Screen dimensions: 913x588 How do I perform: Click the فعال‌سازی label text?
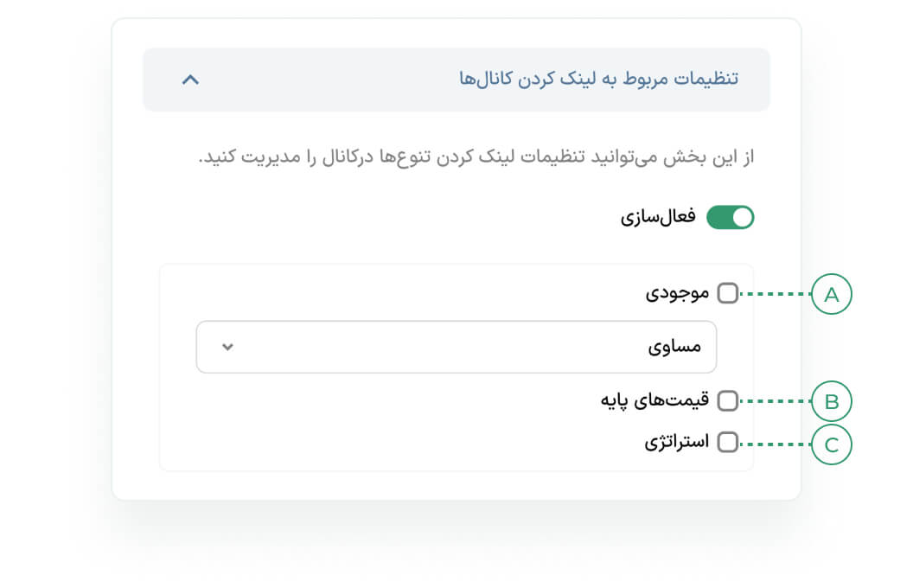[x=658, y=218]
